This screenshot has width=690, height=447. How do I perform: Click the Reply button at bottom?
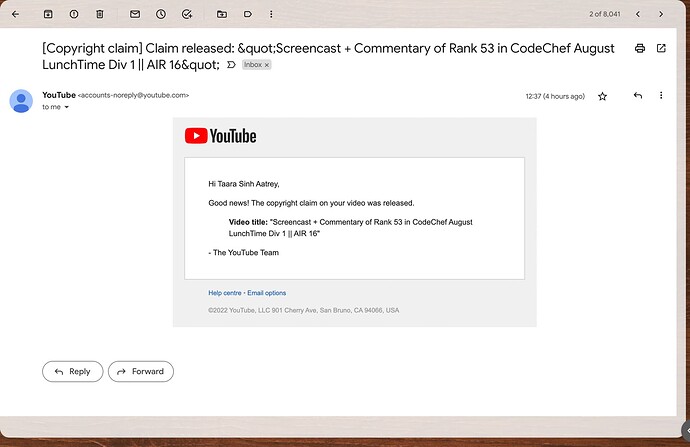pyautogui.click(x=73, y=371)
